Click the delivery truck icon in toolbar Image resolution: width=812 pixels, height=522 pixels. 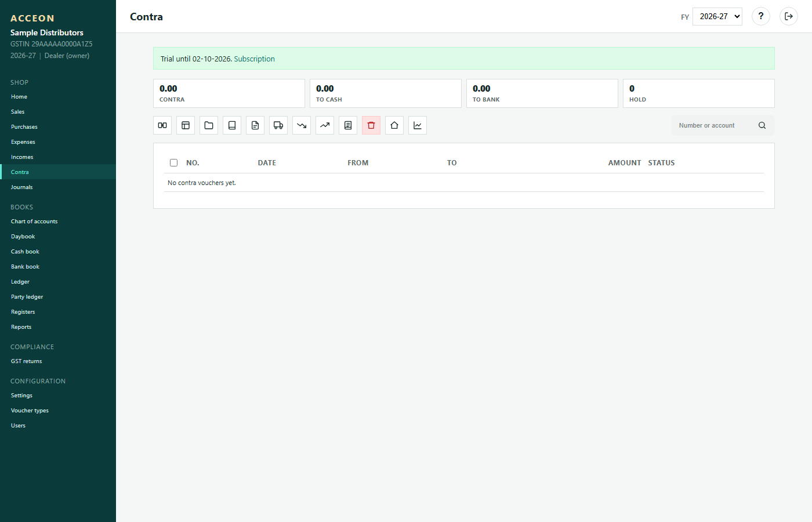click(x=278, y=125)
